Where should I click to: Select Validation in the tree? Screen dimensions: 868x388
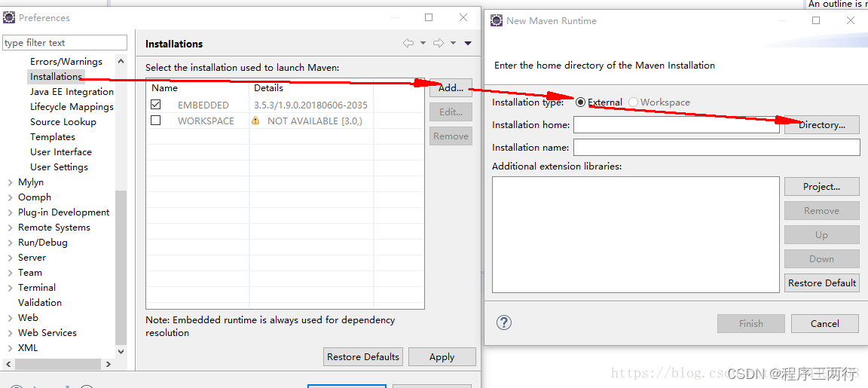click(x=40, y=302)
